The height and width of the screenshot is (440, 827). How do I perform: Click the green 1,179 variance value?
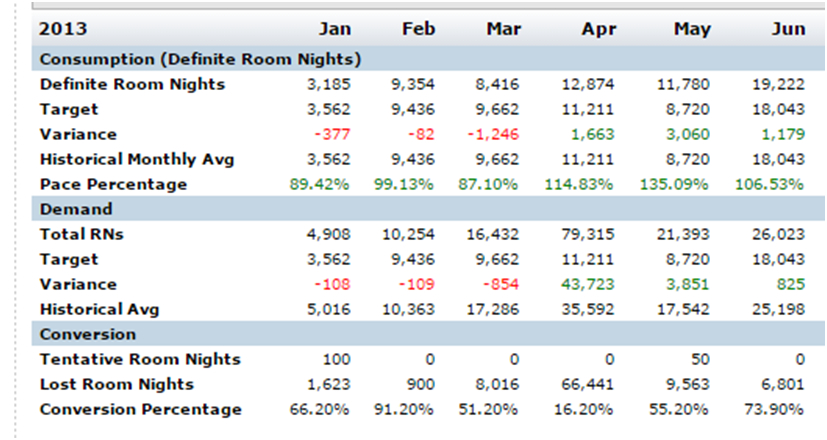pos(783,135)
